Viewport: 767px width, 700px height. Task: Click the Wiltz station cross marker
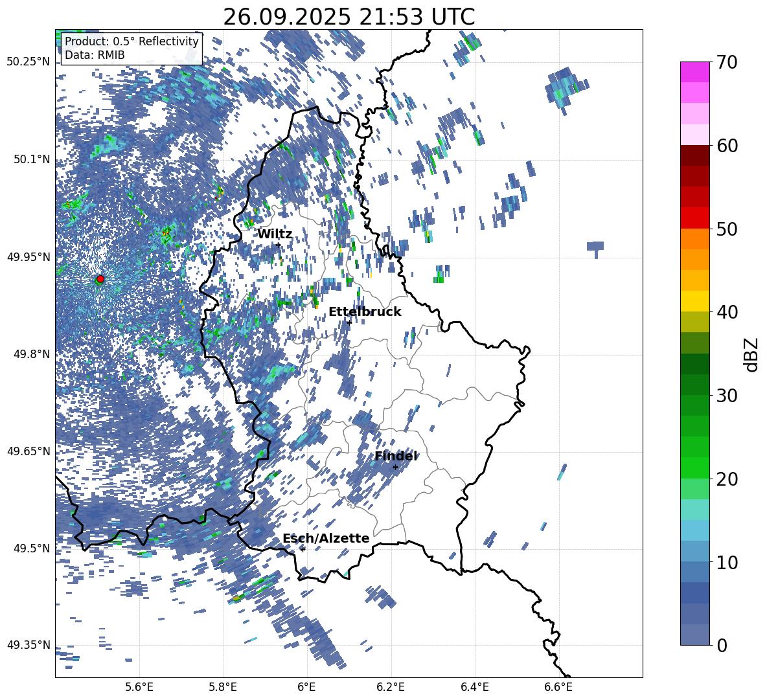pos(279,245)
